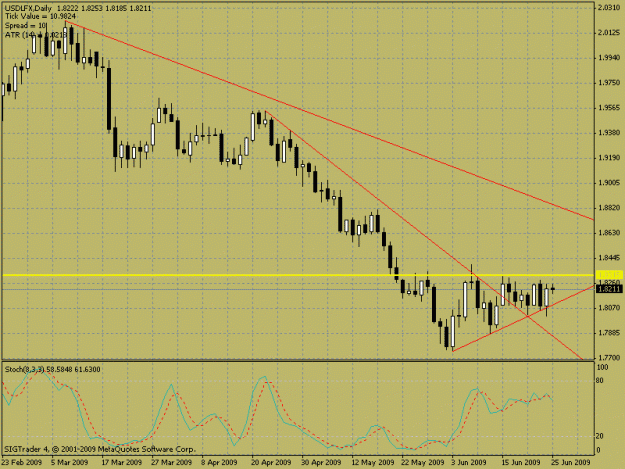
Task: Click the 17 Mar 2009 date label
Action: point(122,462)
